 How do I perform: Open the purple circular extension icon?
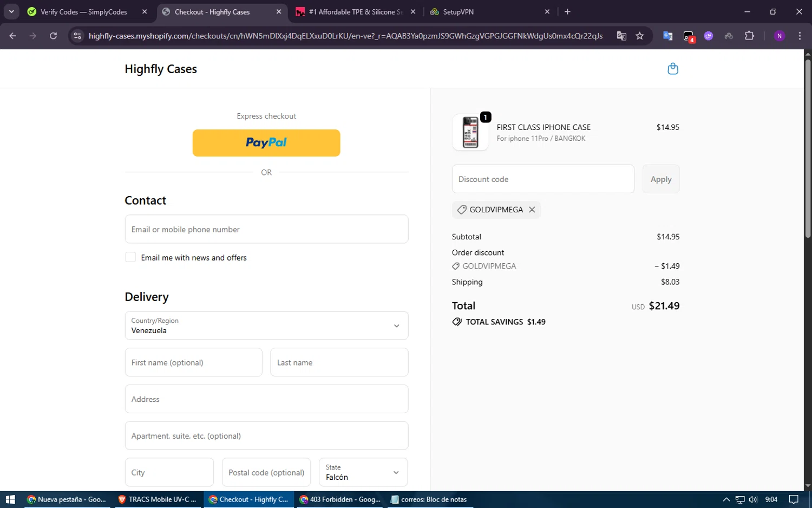(709, 36)
